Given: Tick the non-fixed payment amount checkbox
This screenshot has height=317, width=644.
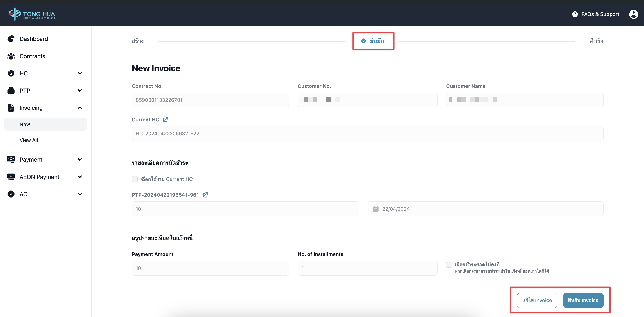Looking at the screenshot, I should [x=449, y=264].
